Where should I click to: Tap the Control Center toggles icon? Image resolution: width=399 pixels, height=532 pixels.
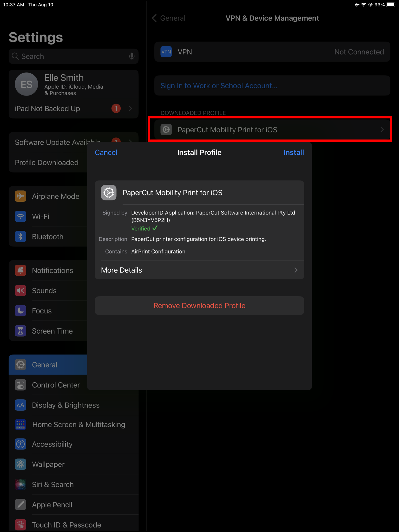pos(20,385)
